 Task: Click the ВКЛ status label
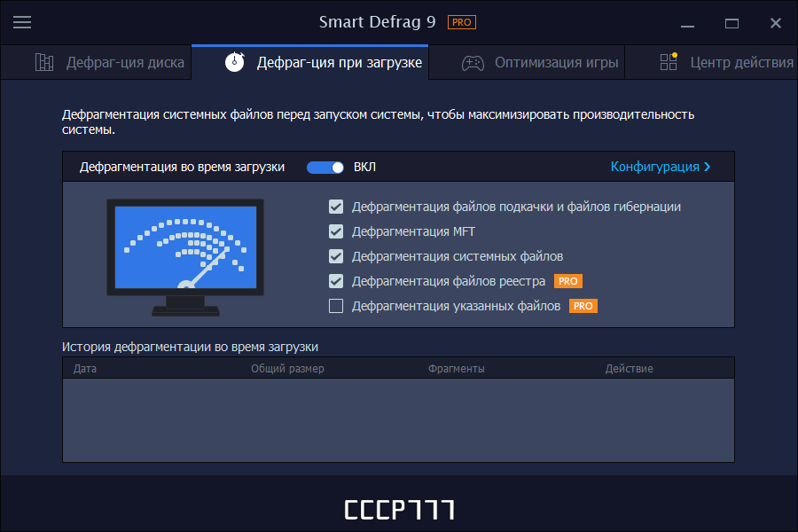tap(364, 167)
